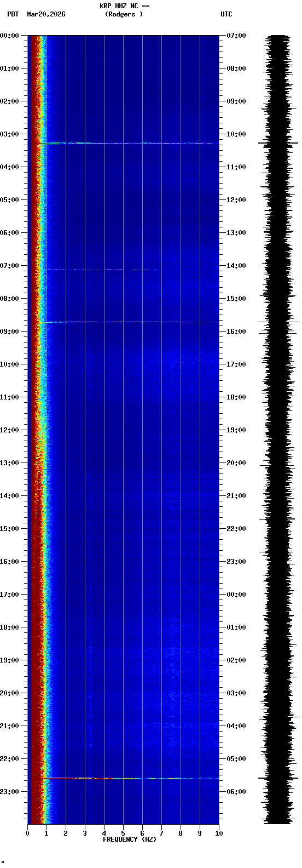
Task: Click the '10' frequency axis tick label
Action: [219, 833]
